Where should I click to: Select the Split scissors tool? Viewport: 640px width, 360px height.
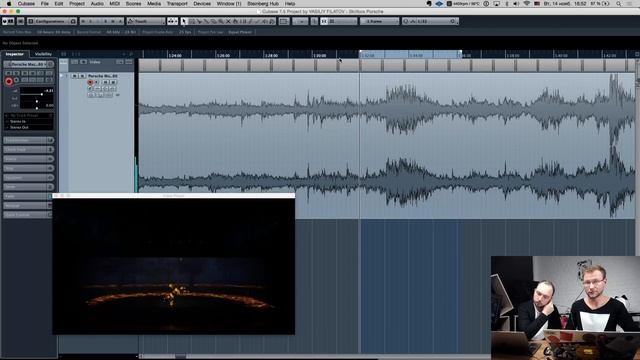[x=199, y=21]
